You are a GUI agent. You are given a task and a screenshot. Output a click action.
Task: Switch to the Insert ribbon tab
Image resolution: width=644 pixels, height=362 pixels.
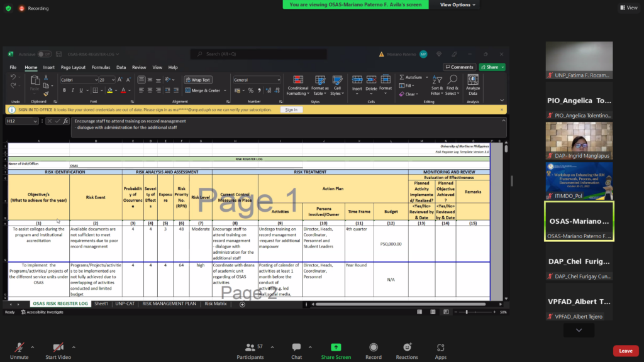pos(48,67)
